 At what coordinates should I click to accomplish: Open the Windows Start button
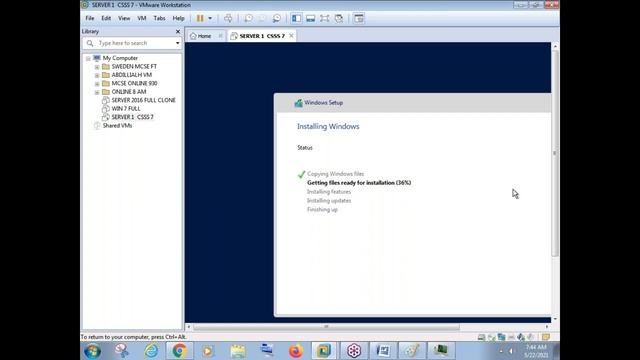(x=92, y=351)
